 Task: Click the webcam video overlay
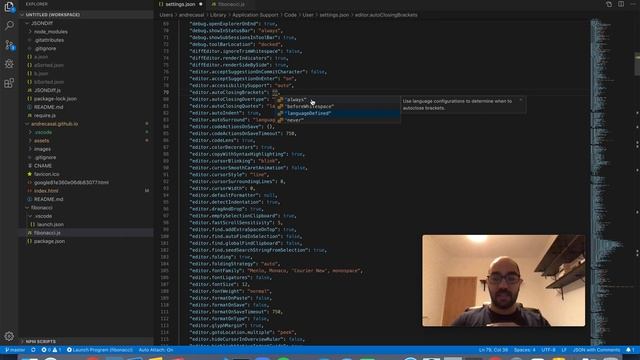(503, 280)
